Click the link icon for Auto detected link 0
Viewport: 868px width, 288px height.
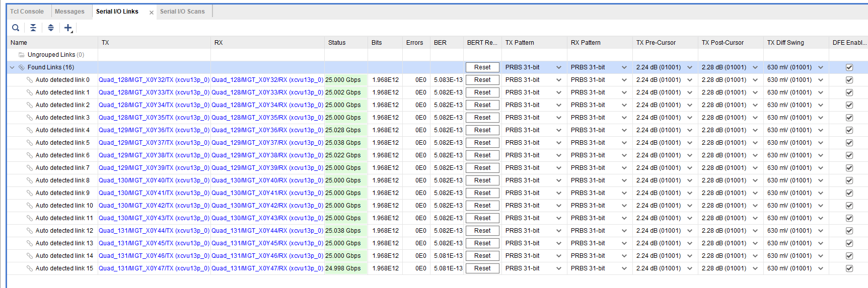click(x=30, y=80)
